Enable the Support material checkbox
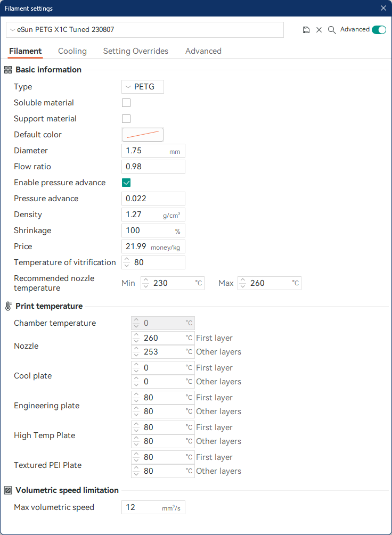This screenshot has height=535, width=392. [x=126, y=119]
